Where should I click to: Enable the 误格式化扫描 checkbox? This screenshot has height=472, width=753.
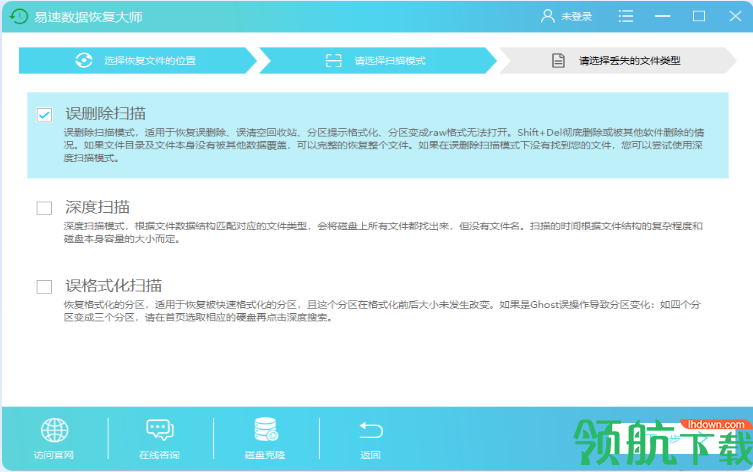[44, 287]
